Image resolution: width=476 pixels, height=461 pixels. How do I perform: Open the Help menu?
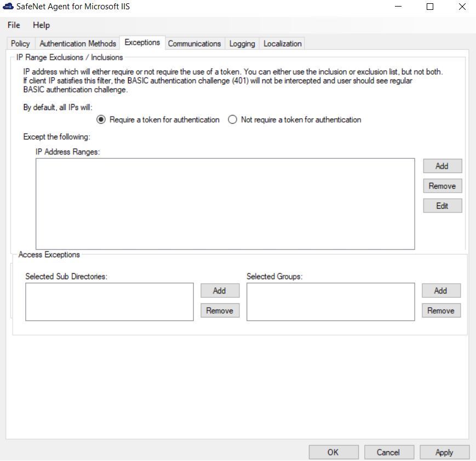coord(41,25)
